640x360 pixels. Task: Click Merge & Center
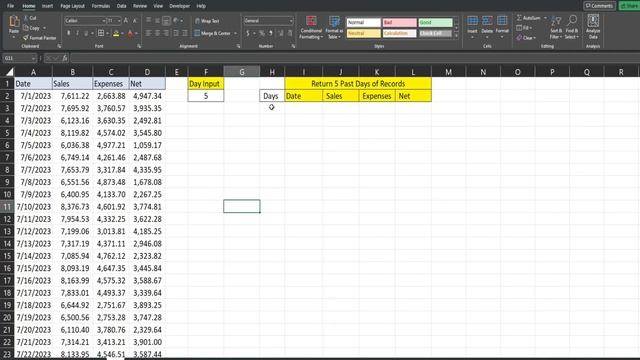pos(212,33)
